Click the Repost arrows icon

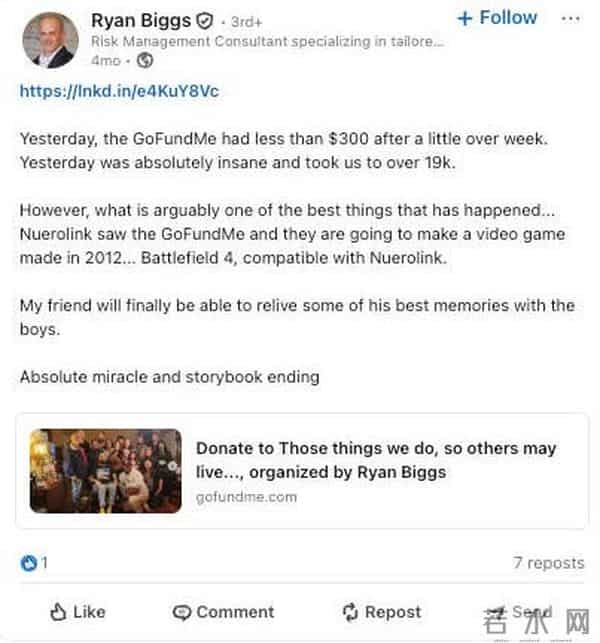[350, 612]
